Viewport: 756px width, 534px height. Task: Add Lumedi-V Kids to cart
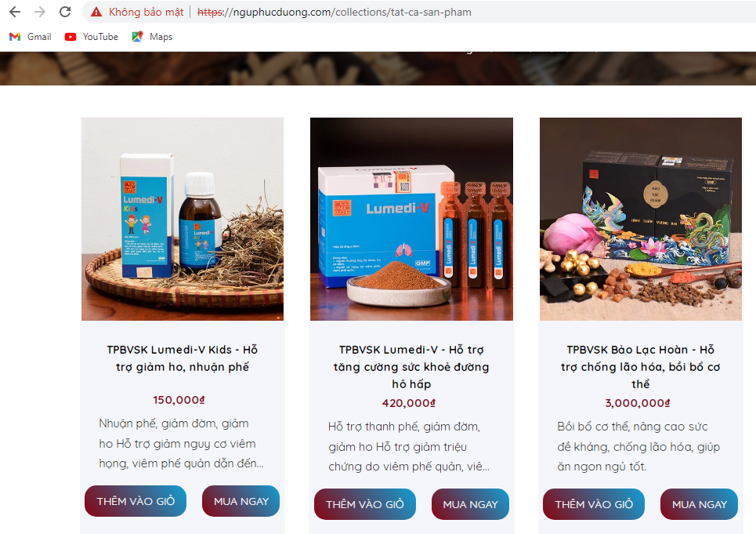(x=136, y=501)
